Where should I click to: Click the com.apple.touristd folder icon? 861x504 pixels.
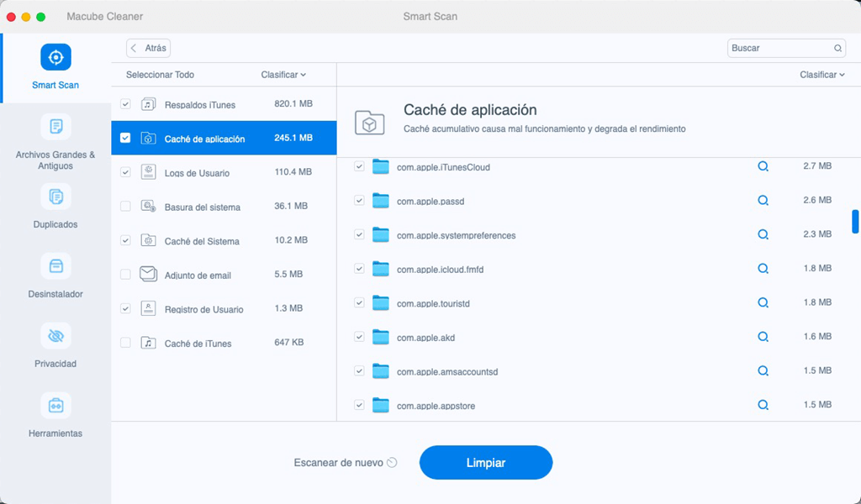pos(381,302)
